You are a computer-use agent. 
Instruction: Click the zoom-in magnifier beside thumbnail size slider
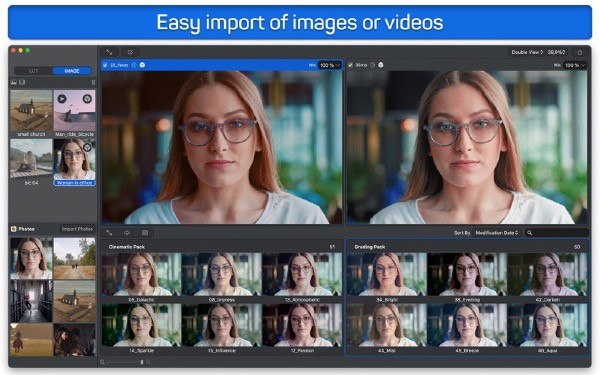tap(148, 362)
